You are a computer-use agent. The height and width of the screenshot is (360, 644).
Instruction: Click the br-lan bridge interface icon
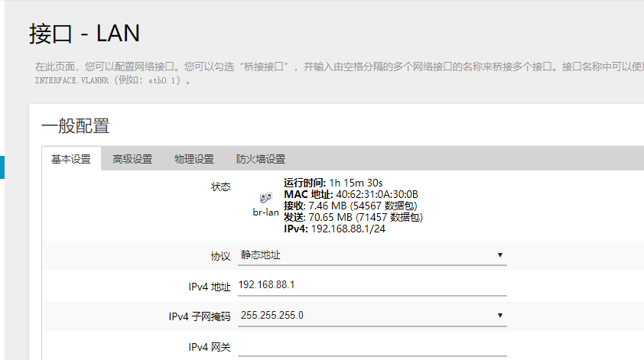pos(265,198)
